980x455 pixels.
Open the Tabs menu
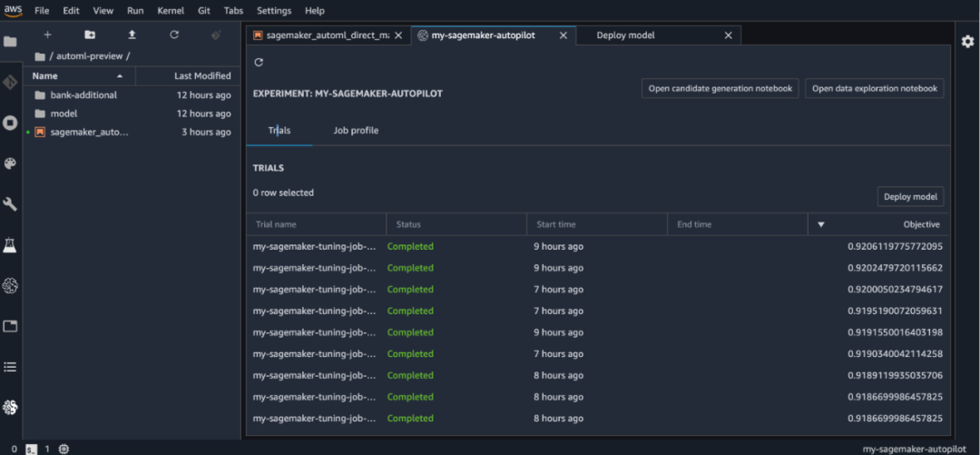pyautogui.click(x=233, y=11)
